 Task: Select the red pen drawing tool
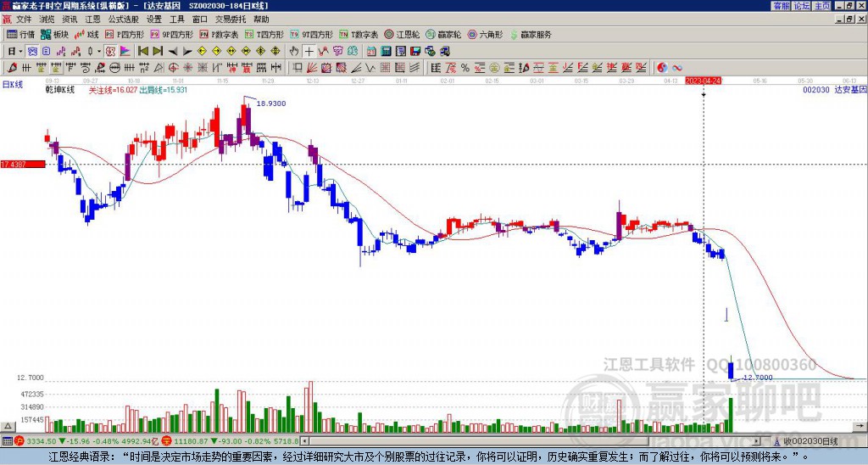tap(12, 68)
